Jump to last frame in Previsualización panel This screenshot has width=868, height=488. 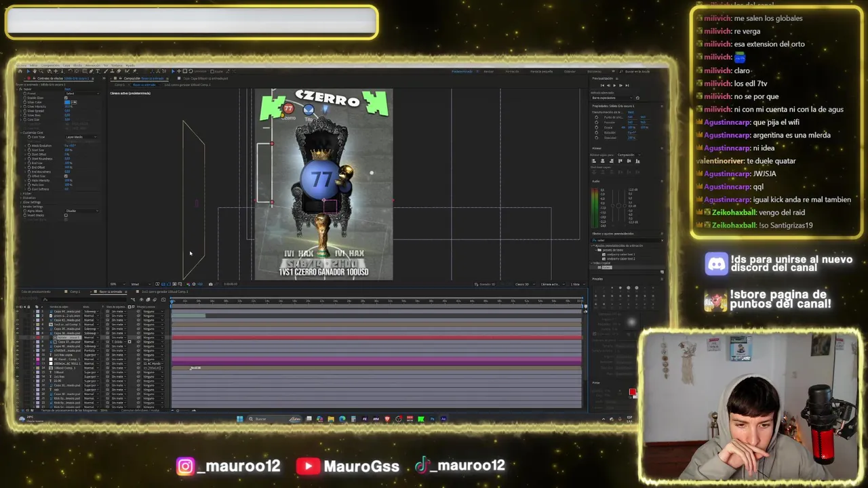pyautogui.click(x=627, y=85)
